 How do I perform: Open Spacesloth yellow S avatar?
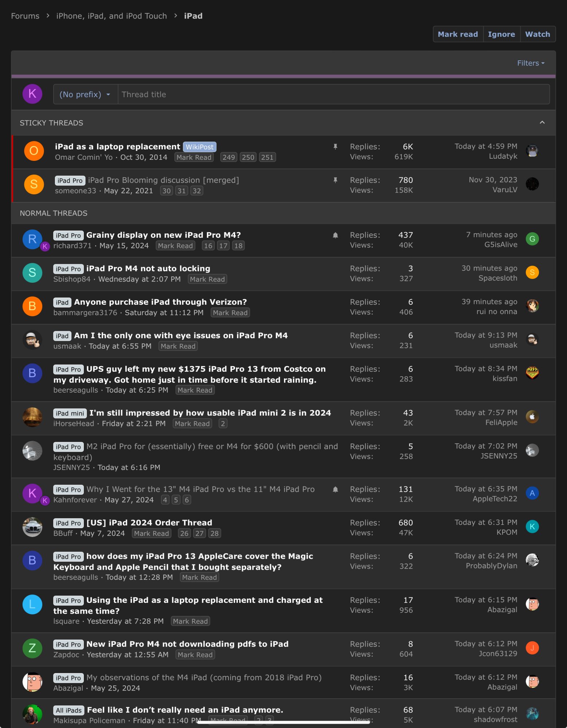pos(532,272)
